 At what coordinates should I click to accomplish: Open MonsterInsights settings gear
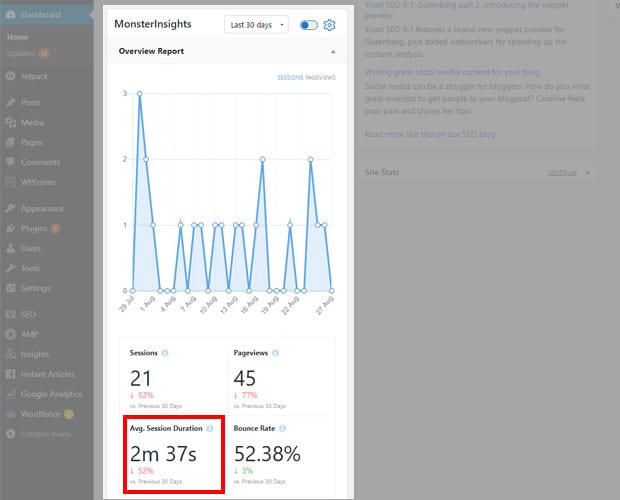point(329,25)
